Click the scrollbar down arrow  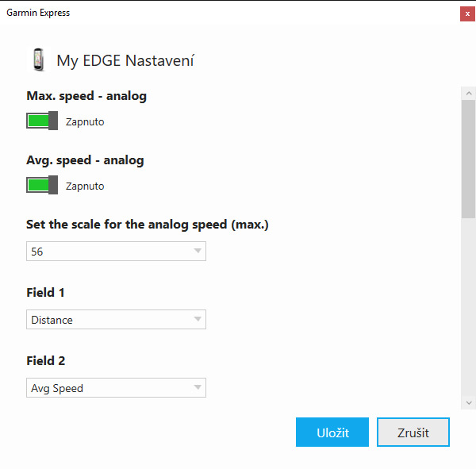coord(468,403)
